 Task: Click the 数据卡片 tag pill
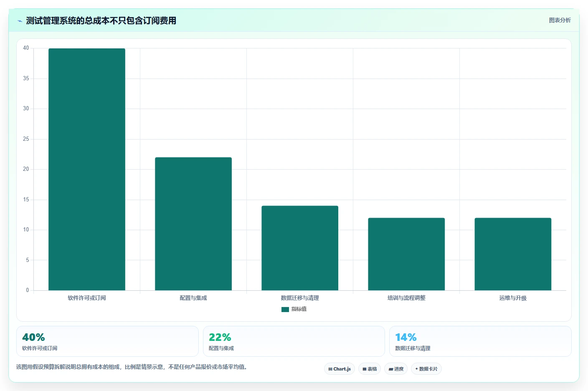(426, 369)
